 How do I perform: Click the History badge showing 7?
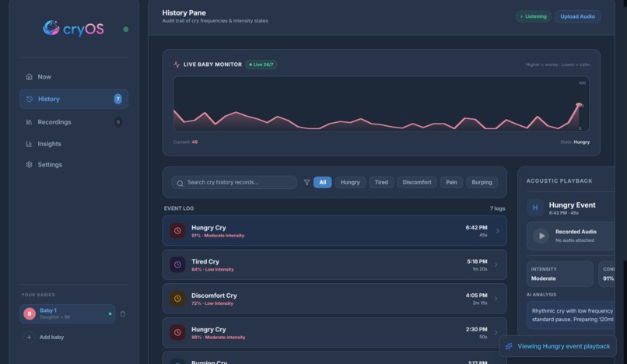pyautogui.click(x=118, y=99)
